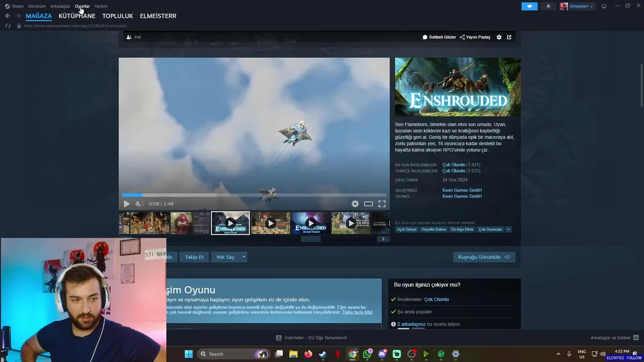This screenshot has width=644, height=362.
Task: Open the video player settings gear
Action: pos(355,204)
